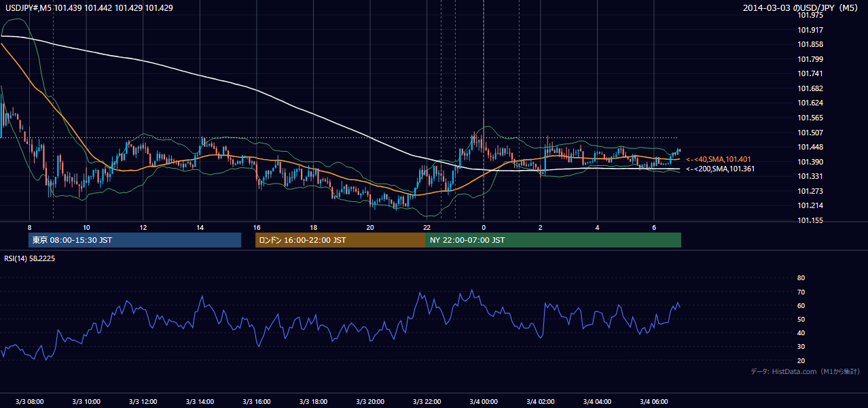Click the '2014-03-03 のUSD/JPY (M5)' chart title
868x408 pixels.
point(801,8)
